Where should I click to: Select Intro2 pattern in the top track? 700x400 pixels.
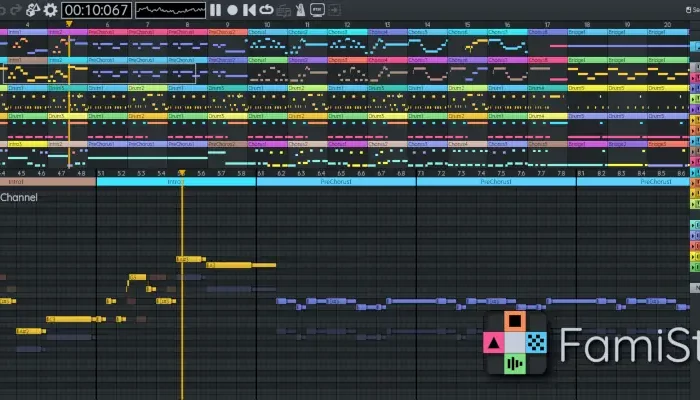[x=67, y=32]
